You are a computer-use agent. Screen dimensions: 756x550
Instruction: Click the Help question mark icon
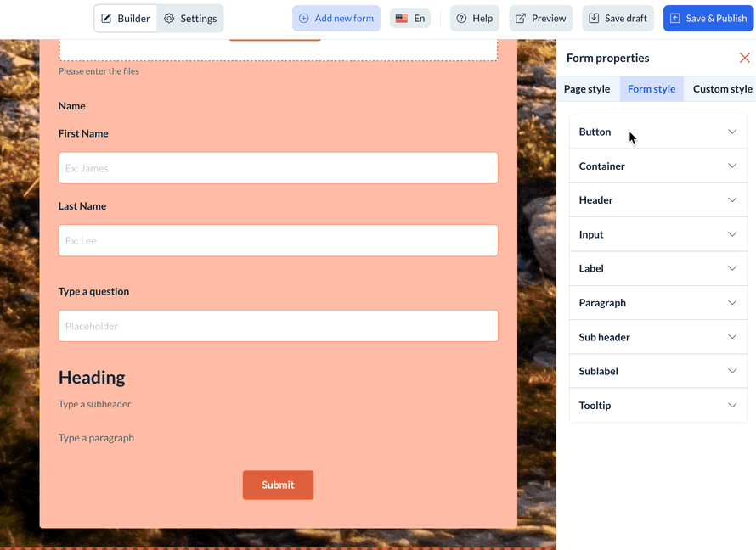tap(461, 19)
